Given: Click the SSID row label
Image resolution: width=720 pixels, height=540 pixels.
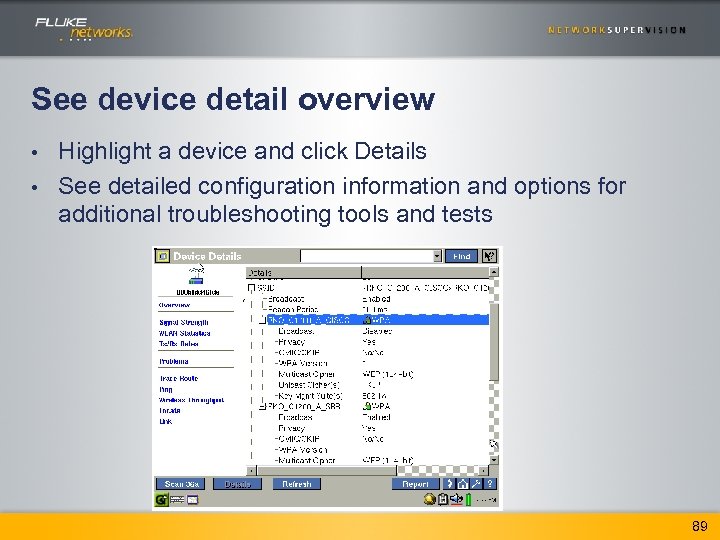Looking at the screenshot, I should point(266,288).
